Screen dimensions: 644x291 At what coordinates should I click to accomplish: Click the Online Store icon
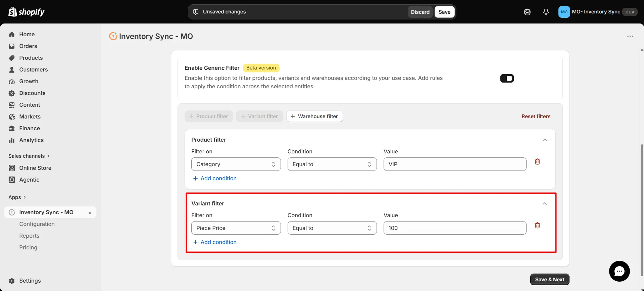(12, 168)
